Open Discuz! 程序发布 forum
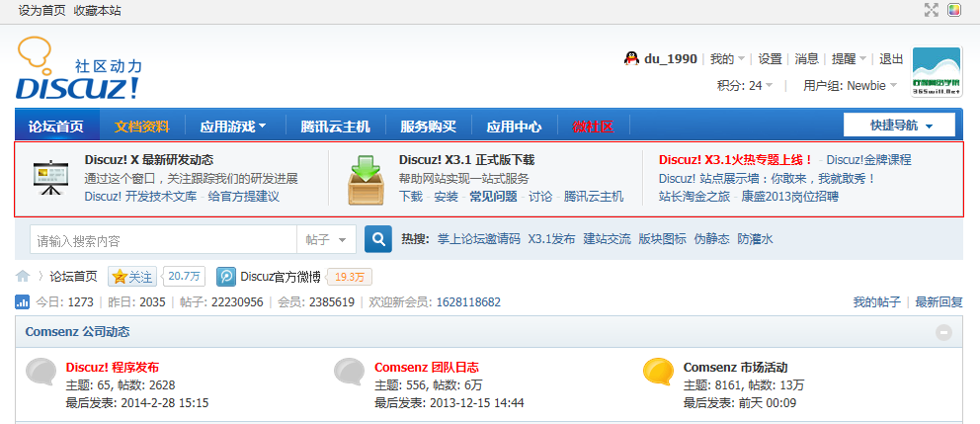Viewport: 980px width, 424px height. pyautogui.click(x=113, y=367)
